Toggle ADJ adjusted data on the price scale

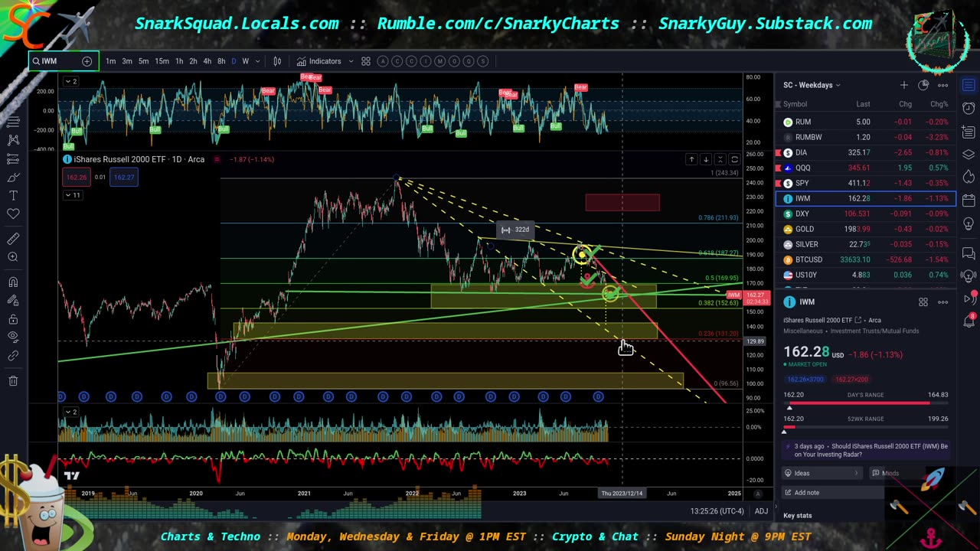(x=761, y=511)
